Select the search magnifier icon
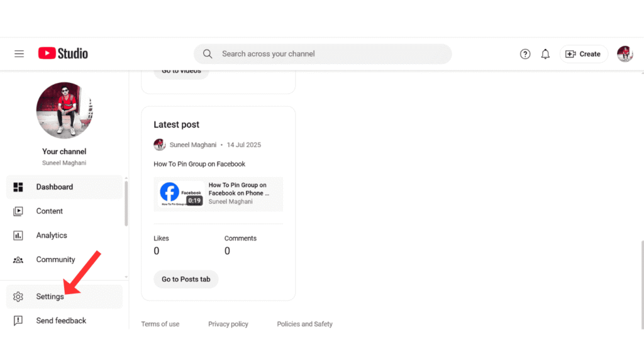The height and width of the screenshot is (362, 644). click(x=208, y=54)
